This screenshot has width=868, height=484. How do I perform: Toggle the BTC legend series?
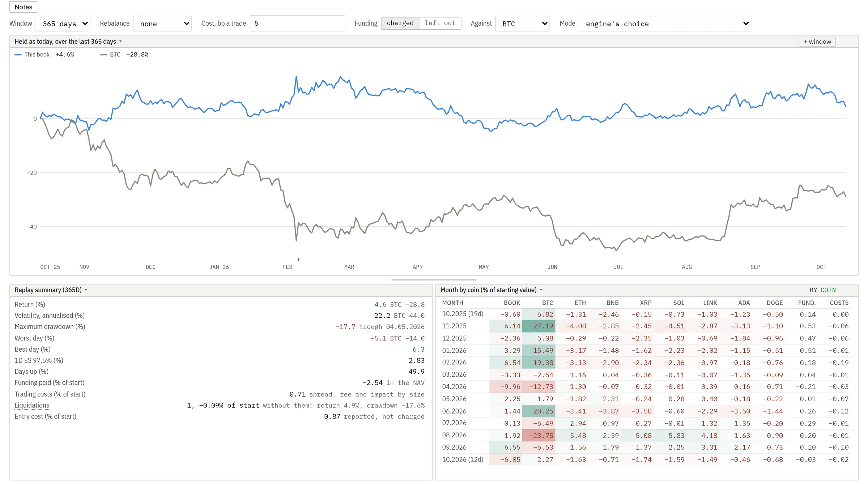click(x=124, y=55)
